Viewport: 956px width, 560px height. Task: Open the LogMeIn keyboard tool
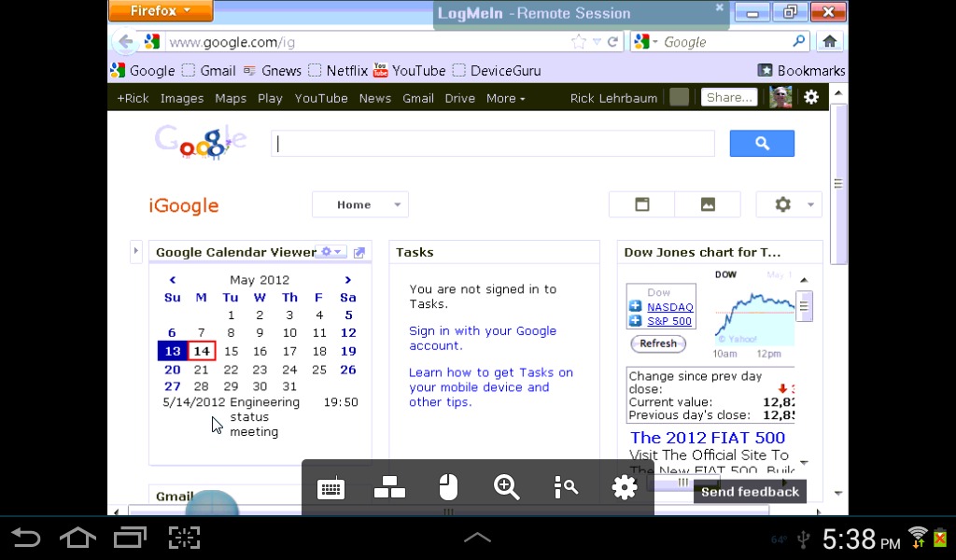(331, 489)
